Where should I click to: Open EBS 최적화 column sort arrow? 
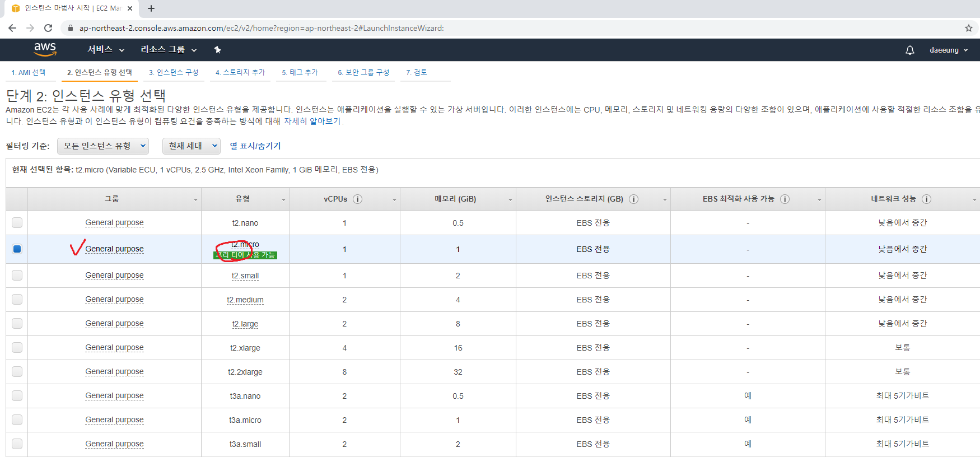pos(819,200)
